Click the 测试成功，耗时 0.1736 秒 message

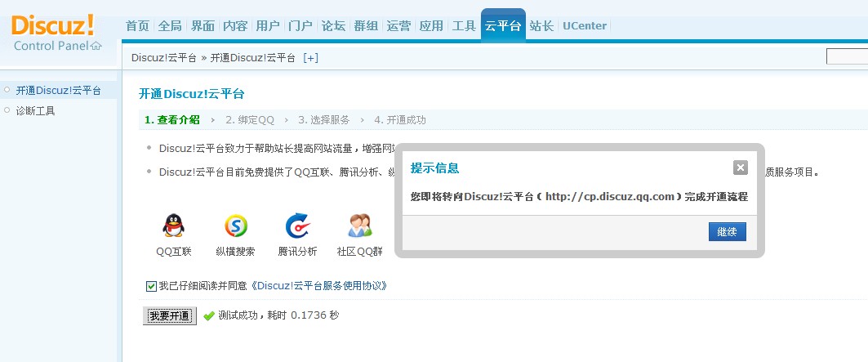click(278, 315)
